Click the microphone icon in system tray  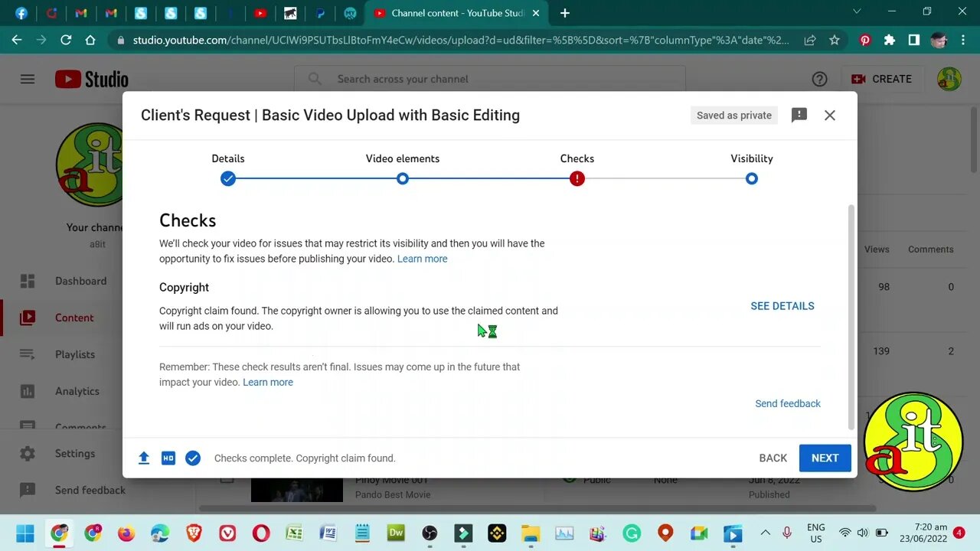click(x=787, y=533)
